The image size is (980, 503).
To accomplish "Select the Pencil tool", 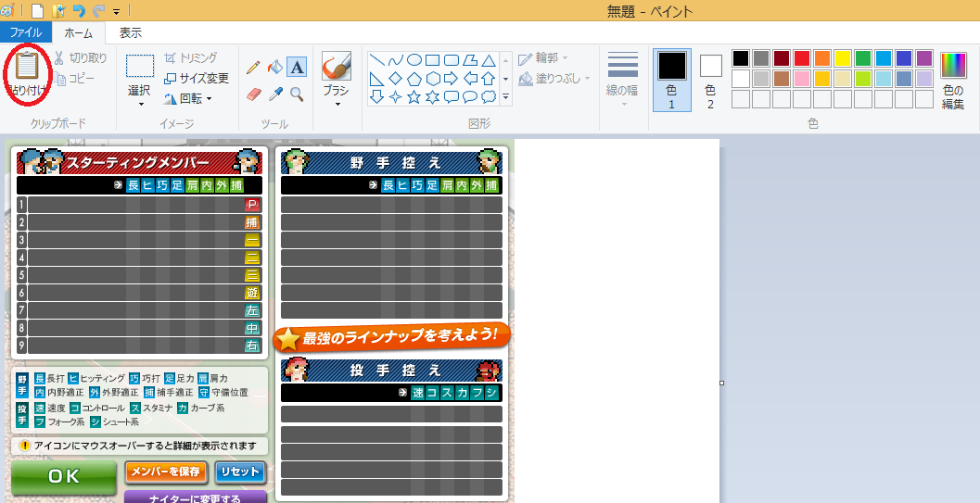I will click(x=253, y=68).
